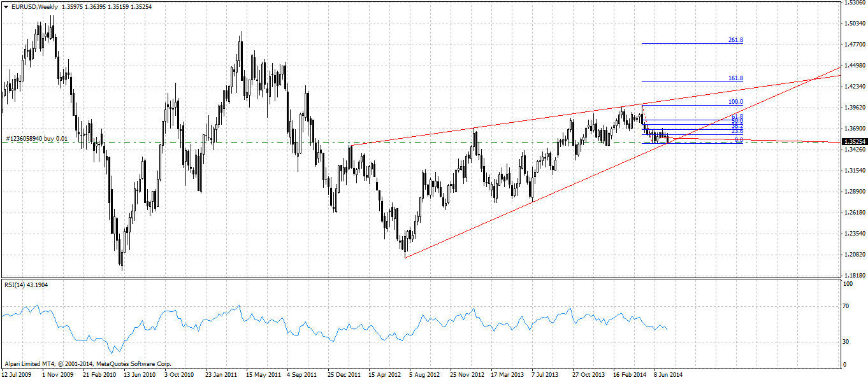
Task: Click the 25 Nov 2012 date label
Action: [467, 375]
